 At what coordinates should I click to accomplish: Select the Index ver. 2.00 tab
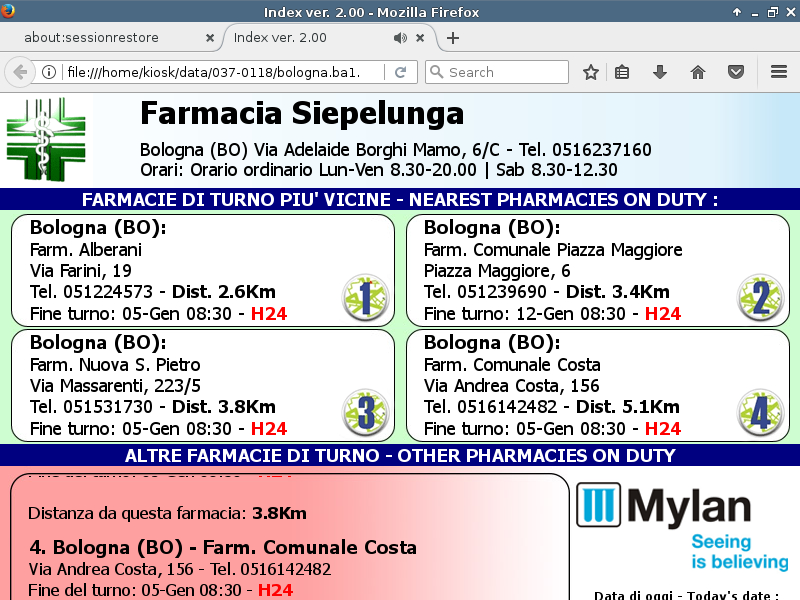300,38
